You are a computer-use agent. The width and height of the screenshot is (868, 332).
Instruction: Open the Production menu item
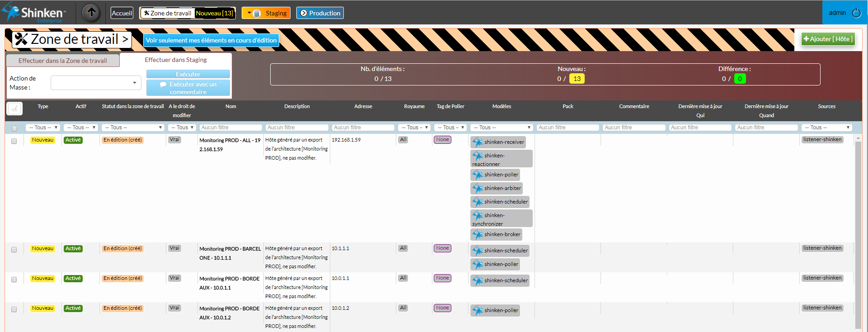point(320,13)
